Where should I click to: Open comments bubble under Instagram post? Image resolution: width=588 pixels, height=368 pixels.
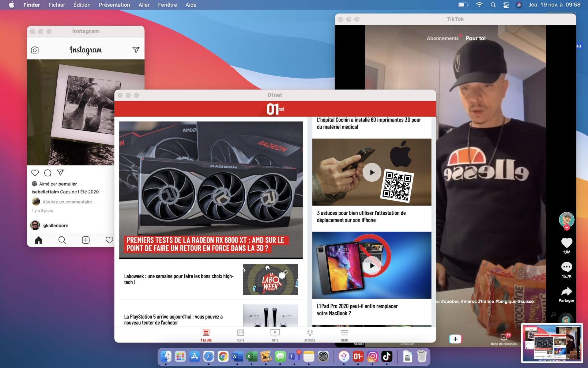(48, 173)
